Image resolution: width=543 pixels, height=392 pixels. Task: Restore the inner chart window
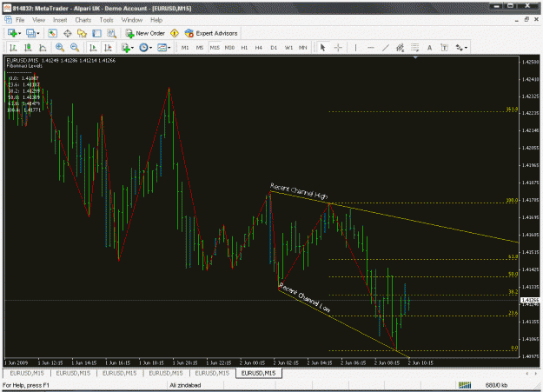point(526,20)
